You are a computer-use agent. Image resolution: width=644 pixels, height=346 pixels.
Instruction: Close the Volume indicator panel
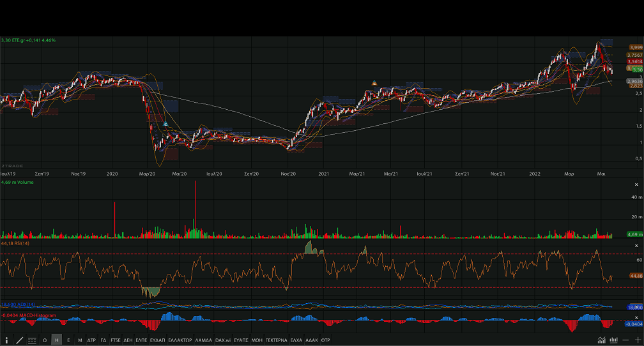click(x=636, y=184)
